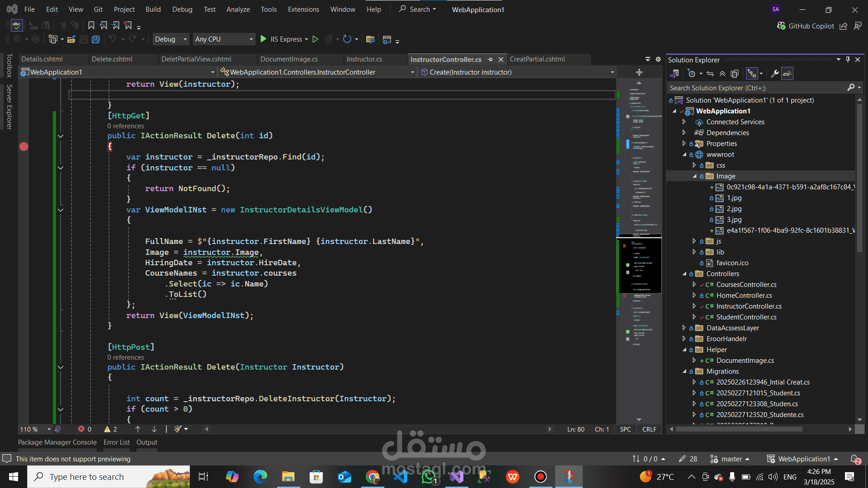Select 2.jpg in the Image folder
The width and height of the screenshot is (868, 488).
coord(734,209)
